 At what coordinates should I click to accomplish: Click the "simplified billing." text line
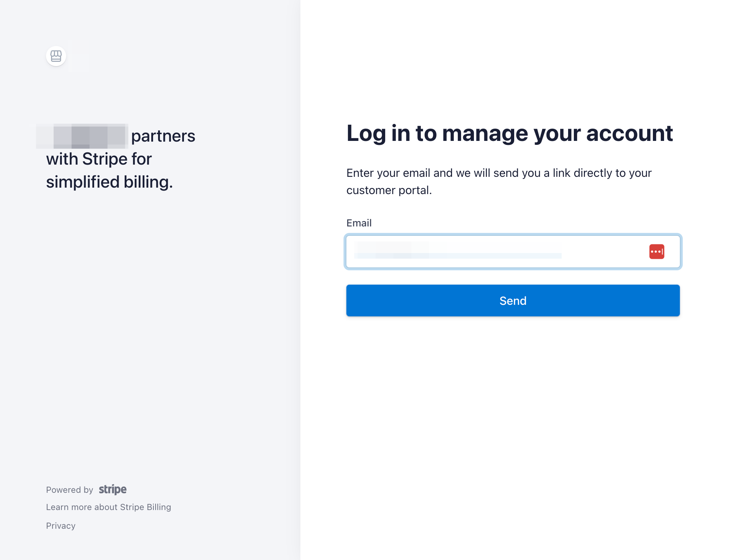109,182
